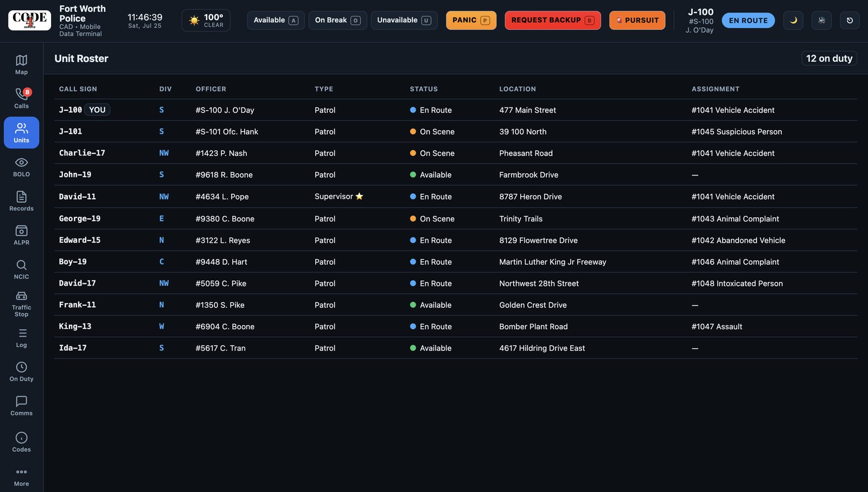Click the 11:46:39 clock display
This screenshot has width=868, height=492.
click(145, 17)
